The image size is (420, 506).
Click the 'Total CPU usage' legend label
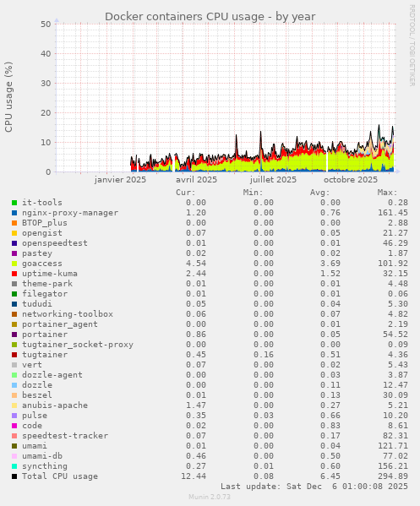click(60, 476)
